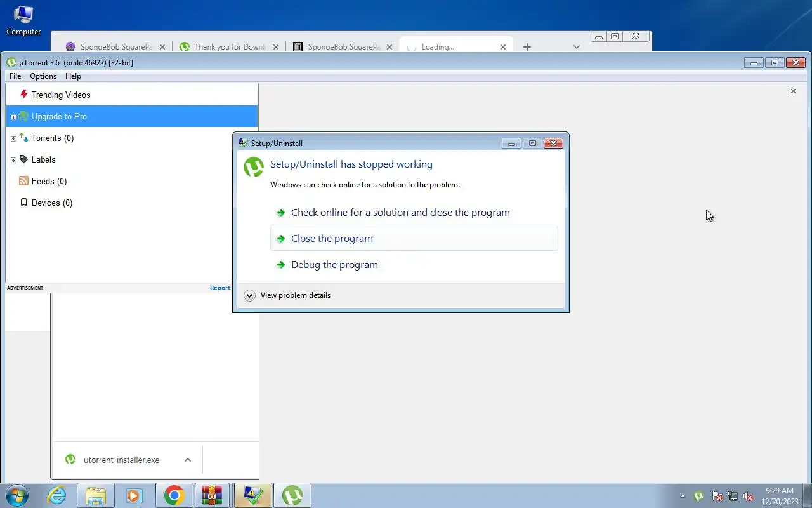Expand View problem details

tap(287, 295)
